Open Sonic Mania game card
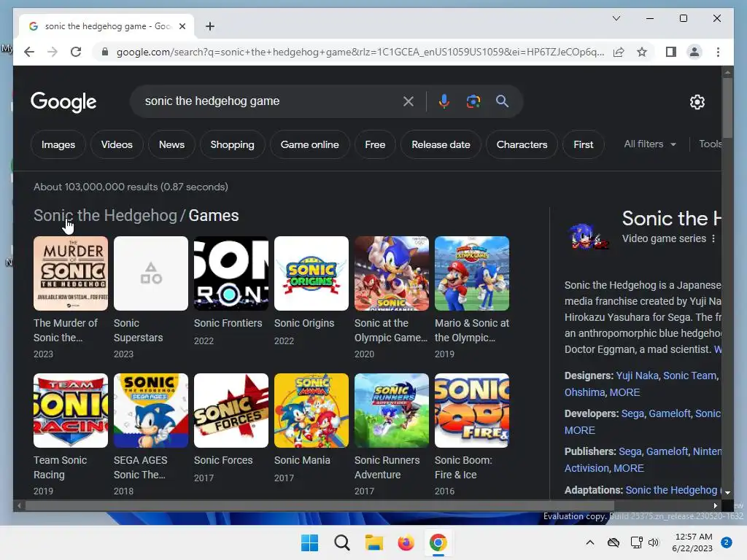The height and width of the screenshot is (560, 747). 311,427
